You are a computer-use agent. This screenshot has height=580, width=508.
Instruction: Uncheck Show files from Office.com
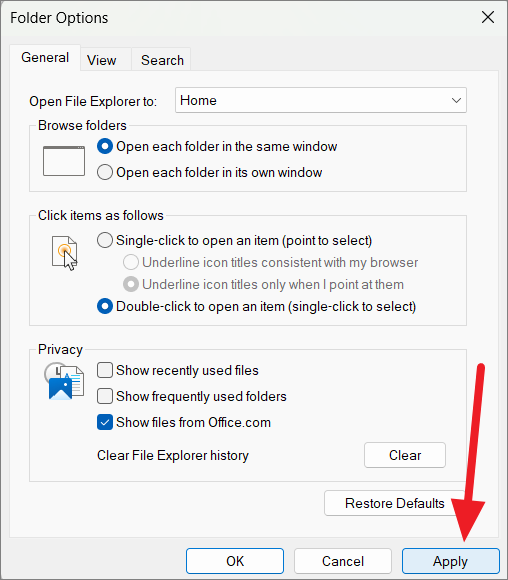point(105,422)
